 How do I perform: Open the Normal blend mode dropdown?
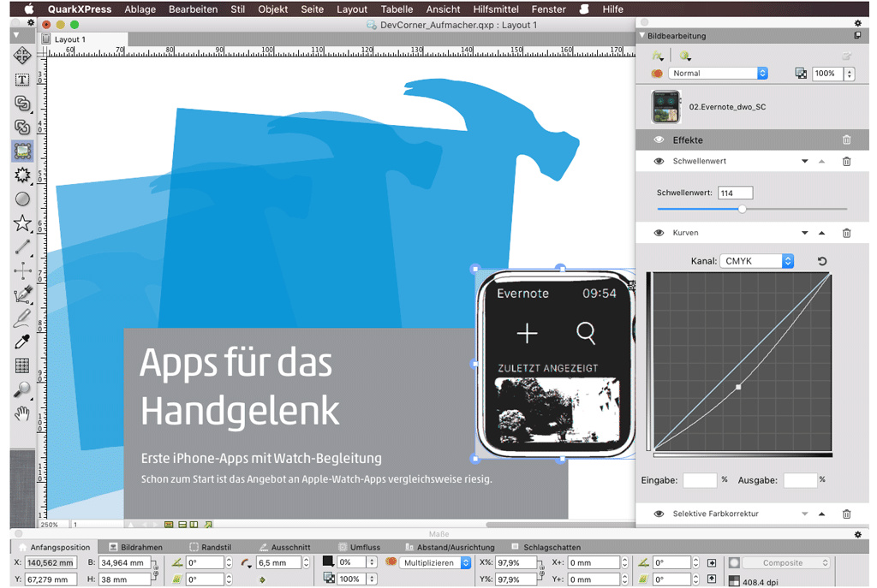[x=718, y=74]
